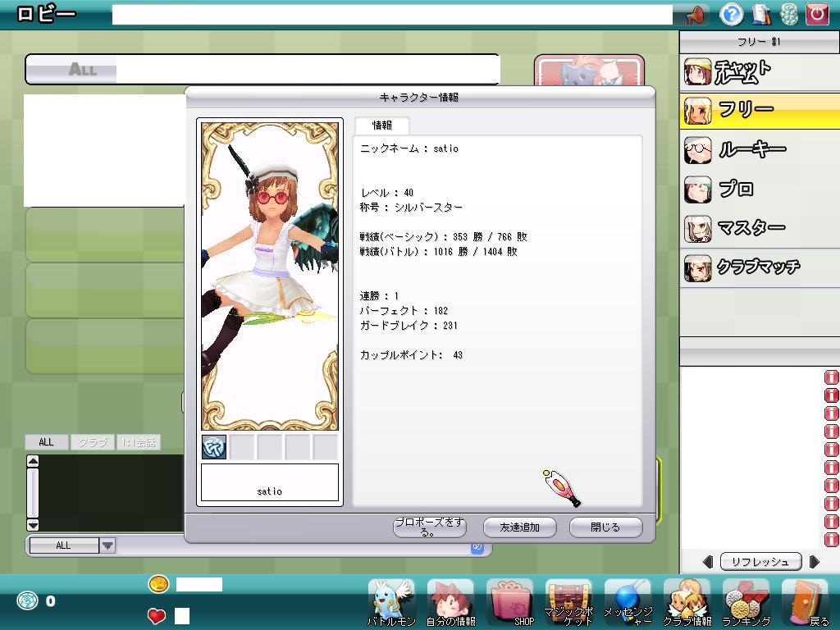Switch to the ALL chat tab
This screenshot has height=630, width=840.
[x=46, y=442]
